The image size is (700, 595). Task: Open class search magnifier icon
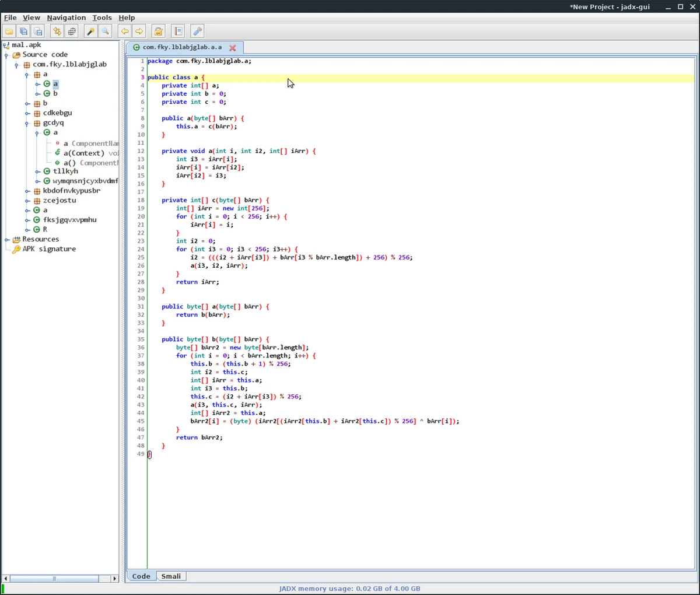[106, 32]
